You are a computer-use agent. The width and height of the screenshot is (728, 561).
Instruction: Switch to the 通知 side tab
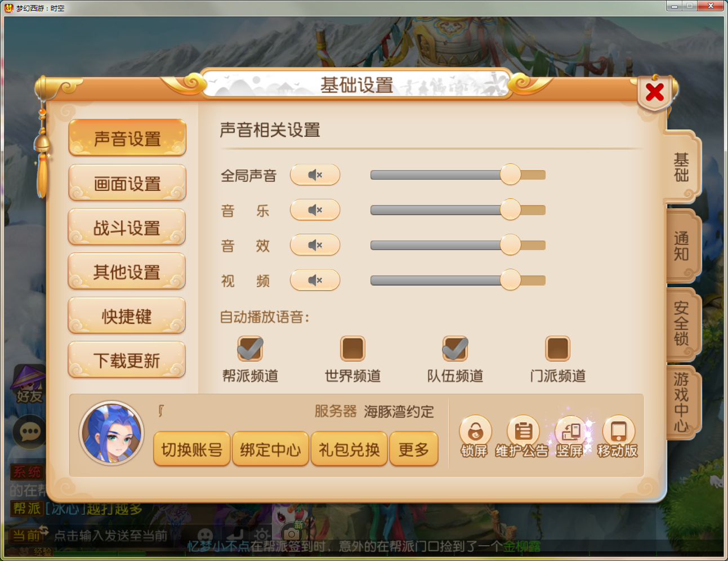(682, 246)
